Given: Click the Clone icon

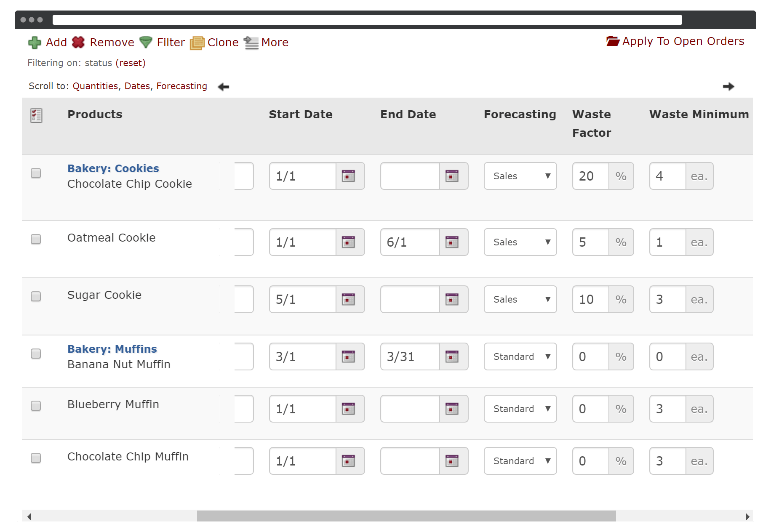Looking at the screenshot, I should point(196,43).
